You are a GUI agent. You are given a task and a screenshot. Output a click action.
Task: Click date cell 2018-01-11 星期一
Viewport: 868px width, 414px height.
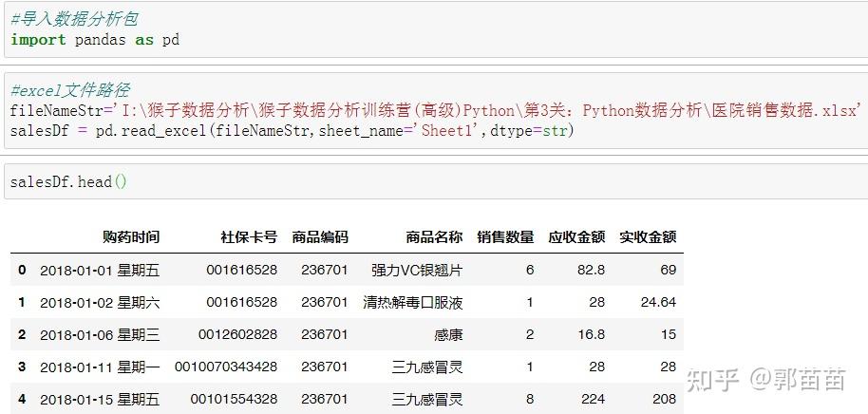coord(100,367)
